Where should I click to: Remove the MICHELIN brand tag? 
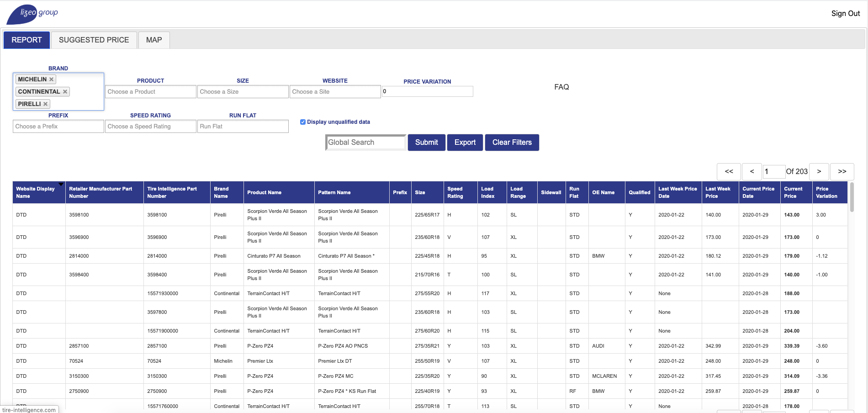(x=51, y=79)
